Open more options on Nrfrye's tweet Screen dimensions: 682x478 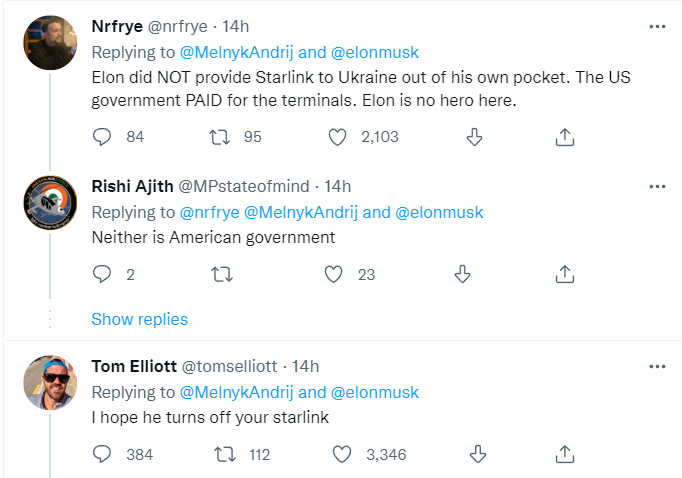point(657,27)
